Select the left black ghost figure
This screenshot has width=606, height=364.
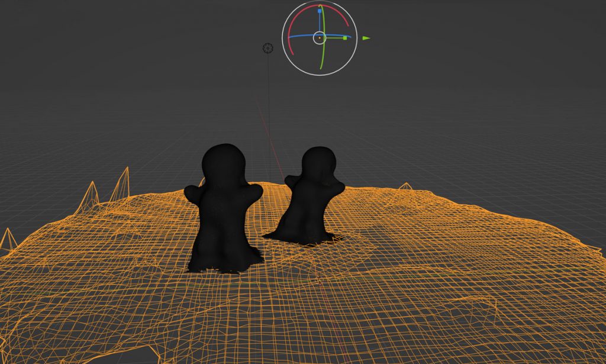click(223, 209)
